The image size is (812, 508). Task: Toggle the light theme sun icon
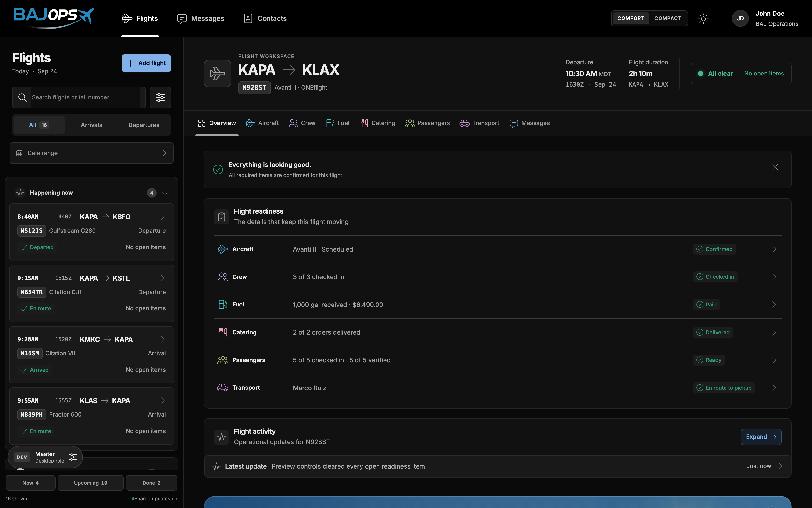[703, 18]
